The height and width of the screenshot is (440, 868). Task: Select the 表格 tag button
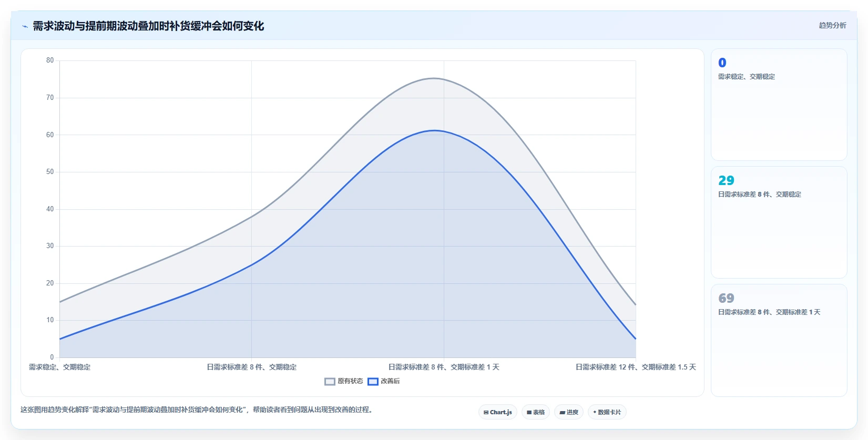[x=536, y=412]
